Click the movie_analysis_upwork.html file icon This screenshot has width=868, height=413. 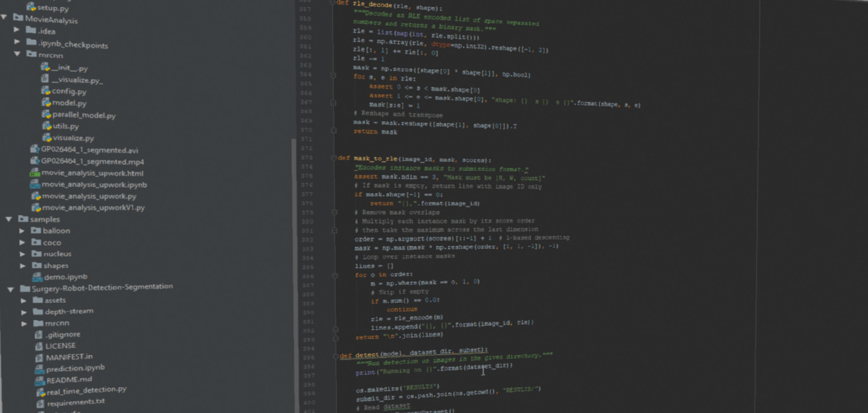[35, 173]
